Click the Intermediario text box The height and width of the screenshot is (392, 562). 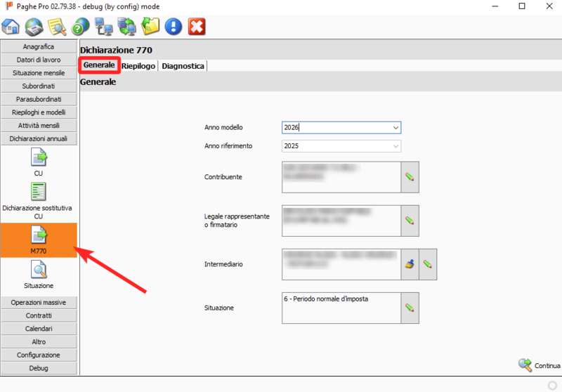click(341, 264)
